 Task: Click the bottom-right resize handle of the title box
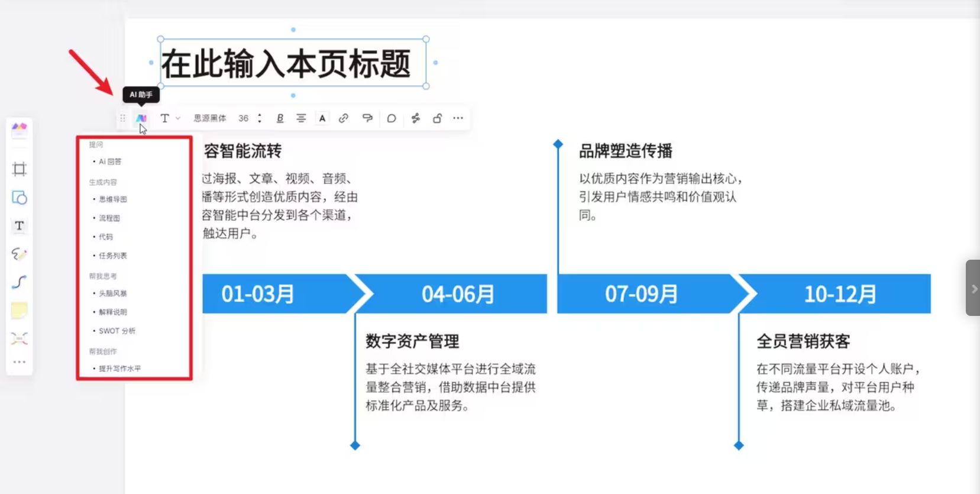pyautogui.click(x=426, y=86)
